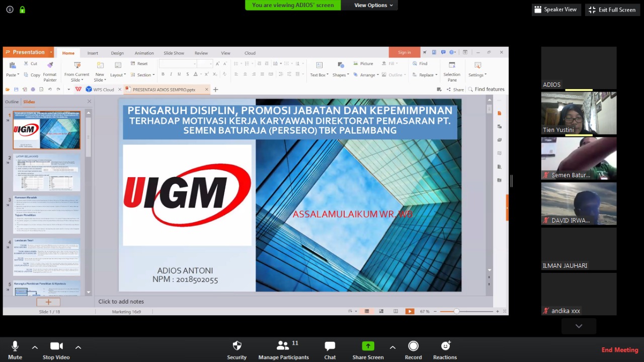Click End Meeting
This screenshot has width=644, height=362.
coord(620,350)
